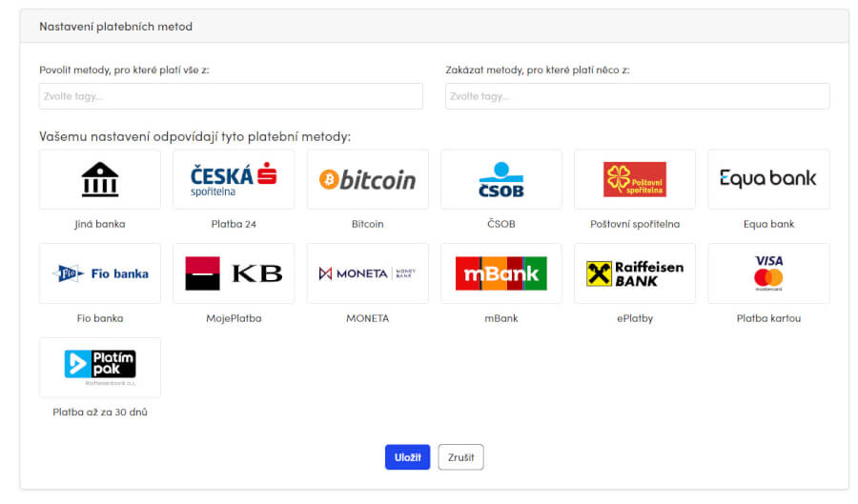Pick the KB MojePlatba logo
This screenshot has height=504, width=858.
pos(234,273)
